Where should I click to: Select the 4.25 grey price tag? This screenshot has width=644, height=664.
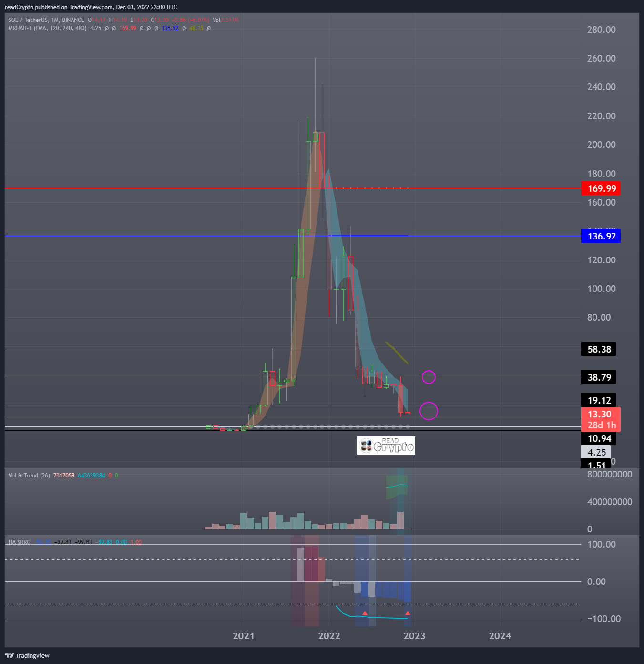tap(596, 452)
